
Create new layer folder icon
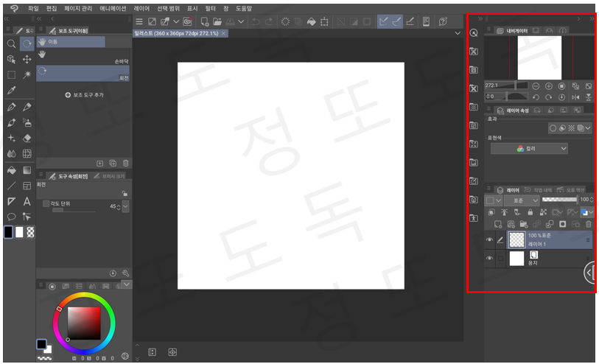click(524, 224)
